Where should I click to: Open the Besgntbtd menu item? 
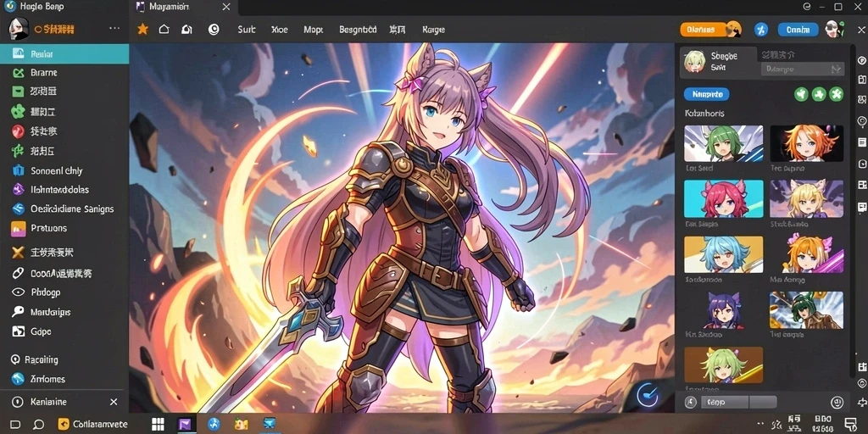click(x=358, y=30)
